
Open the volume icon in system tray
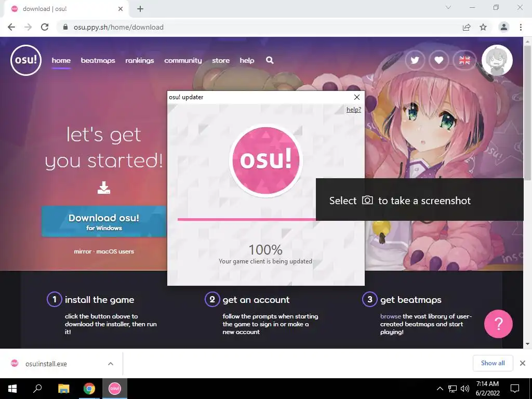pyautogui.click(x=465, y=389)
